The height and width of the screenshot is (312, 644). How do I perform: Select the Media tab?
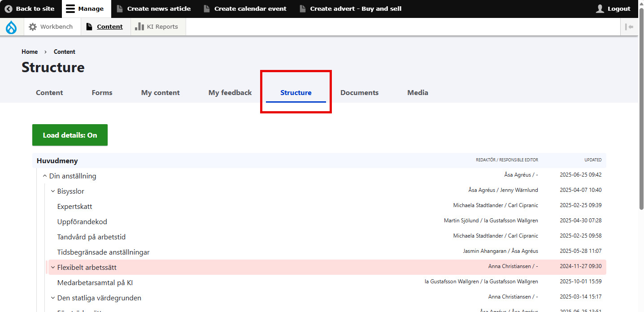click(418, 93)
